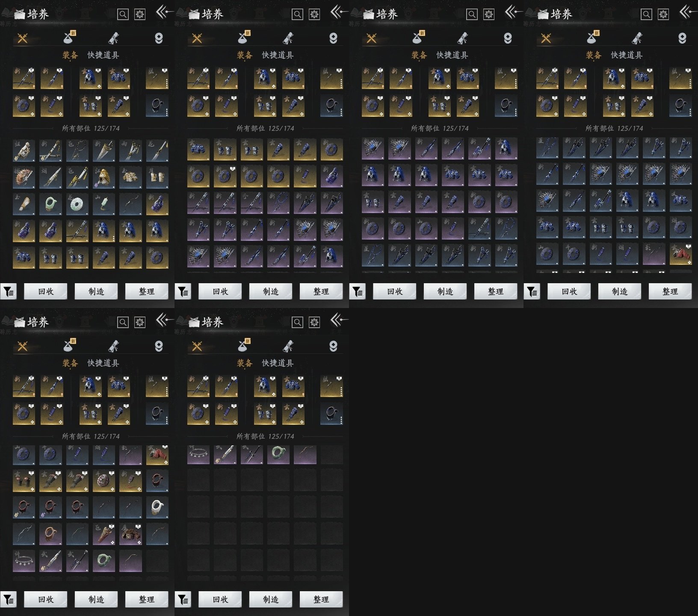Viewport: 698px width, 616px height.
Task: Click 整理 in the top second panel
Action: (x=321, y=292)
